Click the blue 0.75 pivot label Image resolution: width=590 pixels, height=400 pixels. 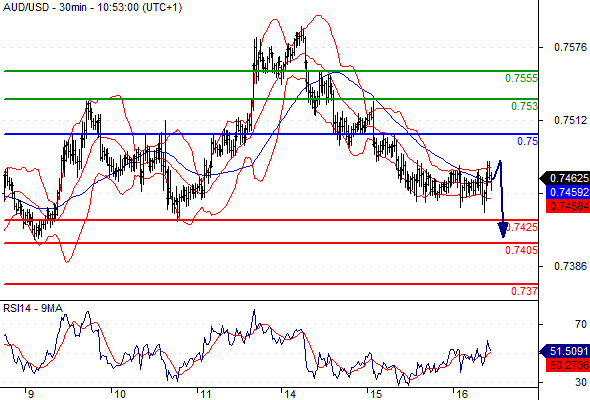point(528,141)
